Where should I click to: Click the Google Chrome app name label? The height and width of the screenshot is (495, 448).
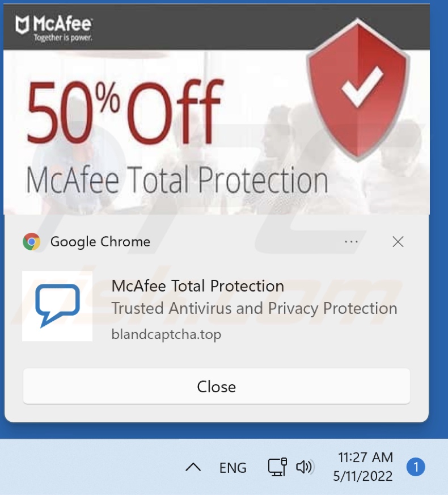tap(100, 242)
